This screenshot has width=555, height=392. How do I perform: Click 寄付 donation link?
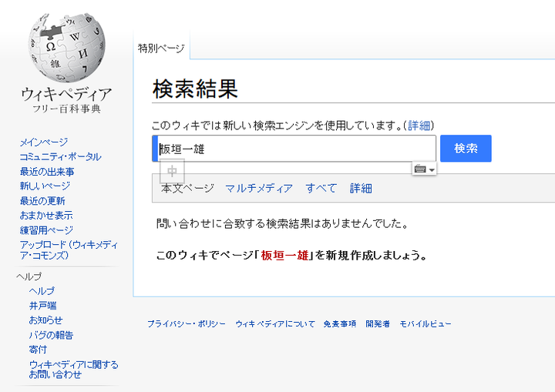(38, 350)
